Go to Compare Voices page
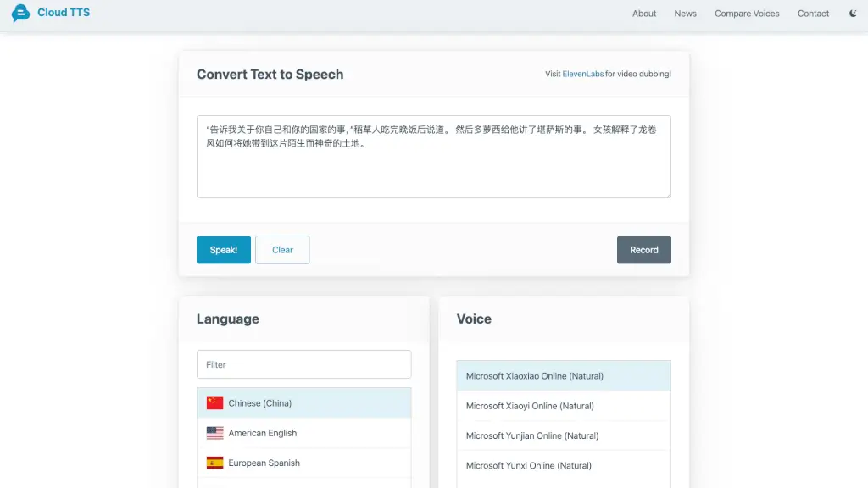Image resolution: width=868 pixels, height=488 pixels. coord(747,14)
